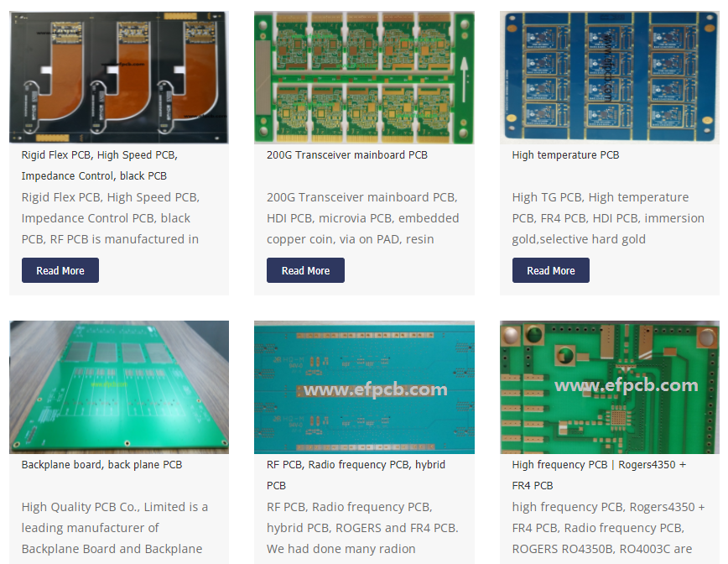Screen dimensions: 728x564
Task: Click the 200G Transceiver mainboard PCB title
Action: [346, 155]
